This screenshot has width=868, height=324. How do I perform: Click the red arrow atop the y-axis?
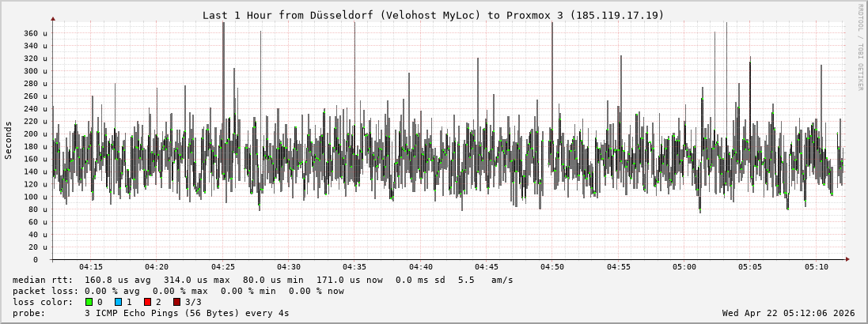53,17
